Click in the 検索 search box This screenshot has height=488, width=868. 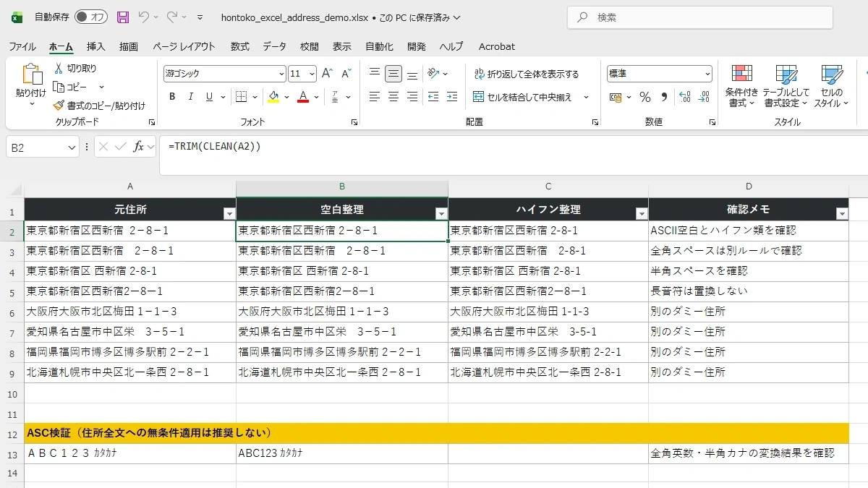tap(699, 17)
